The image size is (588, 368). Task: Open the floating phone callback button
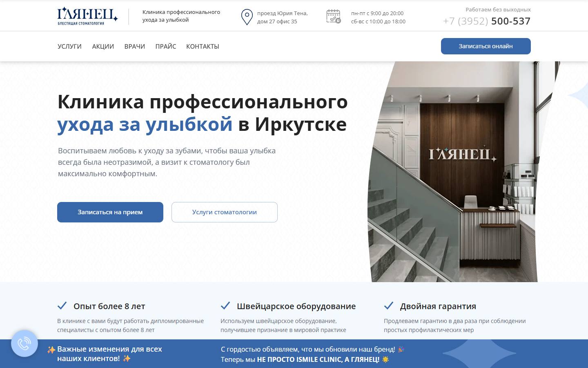(x=24, y=343)
